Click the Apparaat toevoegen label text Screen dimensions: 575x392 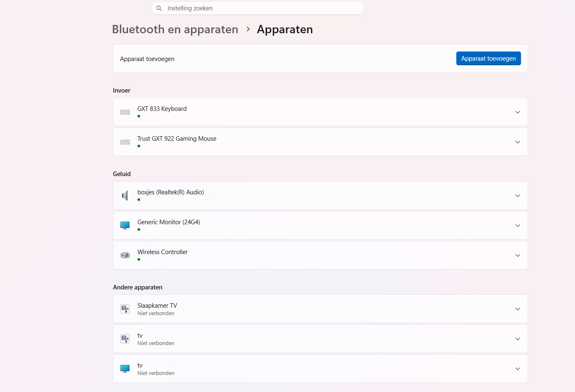click(x=147, y=59)
